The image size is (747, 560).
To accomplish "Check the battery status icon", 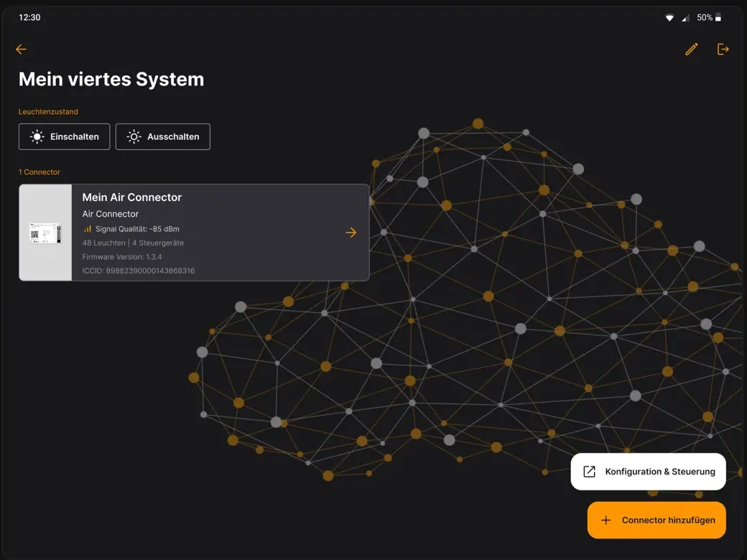I will [718, 18].
